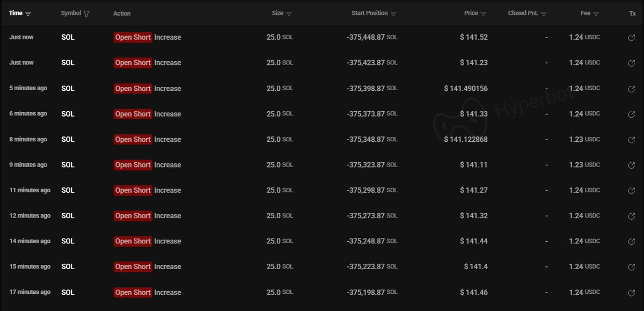The image size is (644, 311).
Task: Sort by the Time column
Action: click(28, 13)
